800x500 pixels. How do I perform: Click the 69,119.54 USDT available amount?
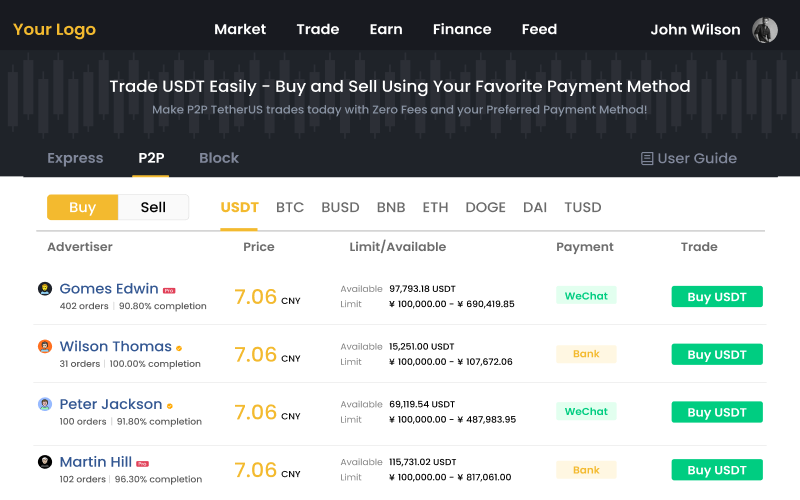[x=421, y=404]
